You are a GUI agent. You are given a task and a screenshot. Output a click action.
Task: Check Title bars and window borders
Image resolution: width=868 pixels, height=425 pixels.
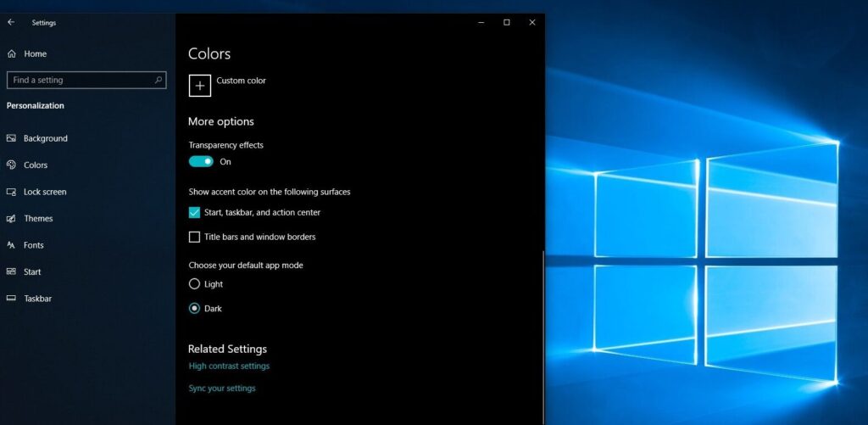click(x=194, y=237)
